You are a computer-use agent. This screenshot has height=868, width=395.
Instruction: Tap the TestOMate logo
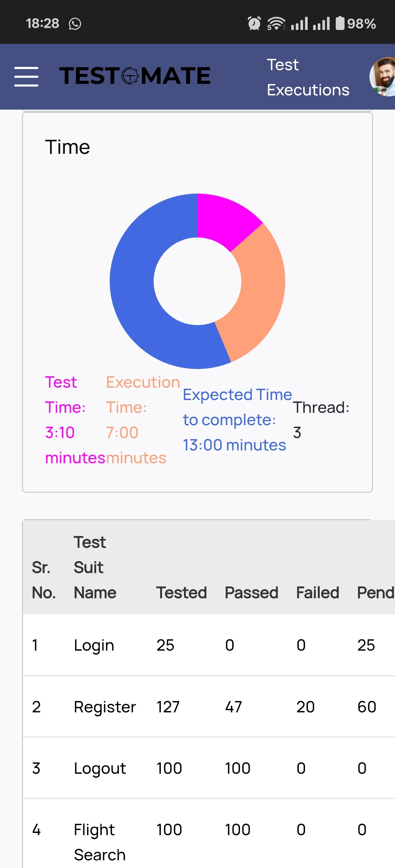135,76
